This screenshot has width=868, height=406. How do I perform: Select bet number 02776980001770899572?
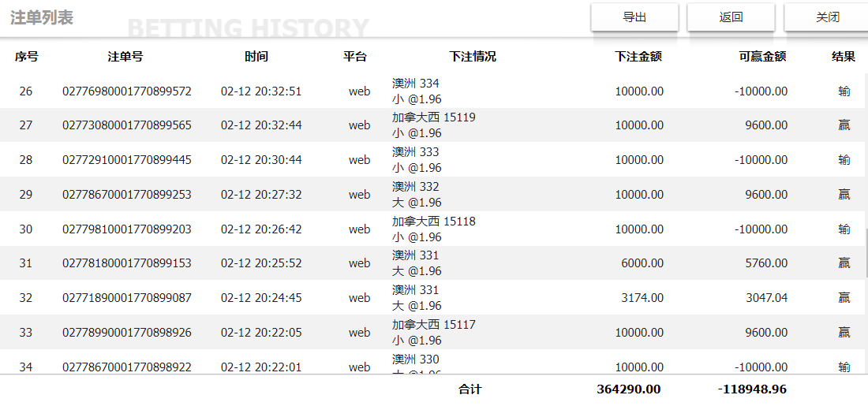point(127,91)
